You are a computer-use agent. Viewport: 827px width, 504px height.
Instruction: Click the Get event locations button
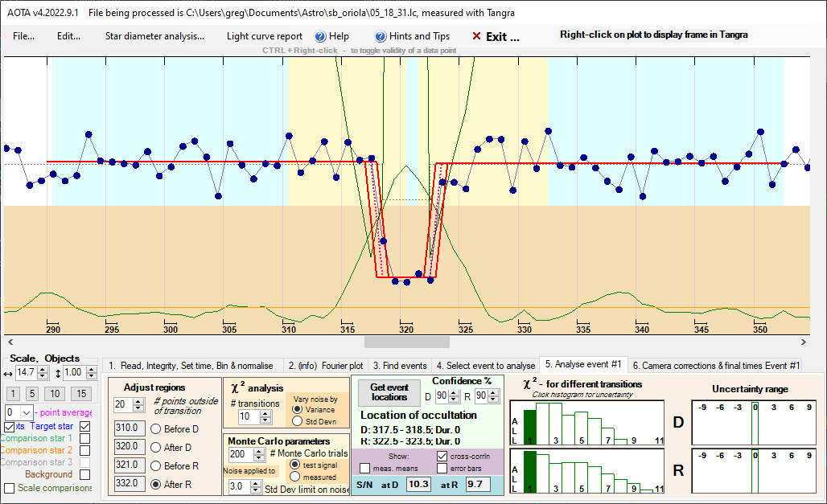(389, 391)
